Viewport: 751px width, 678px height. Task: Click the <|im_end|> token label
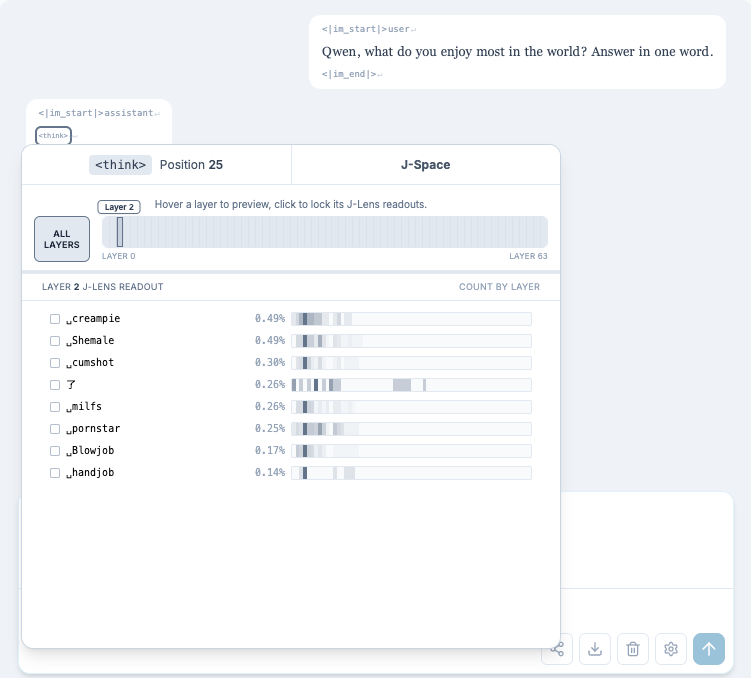[x=349, y=74]
